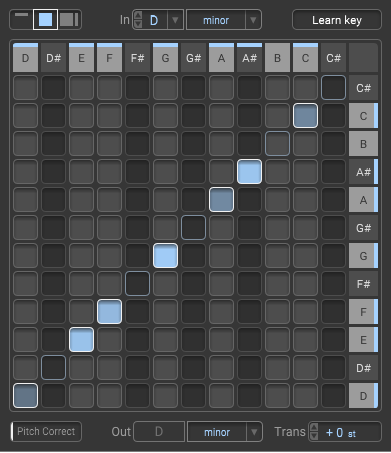Viewport: 391px width, 453px height.
Task: Click the outlined B-to-B cell
Action: pyautogui.click(x=277, y=144)
